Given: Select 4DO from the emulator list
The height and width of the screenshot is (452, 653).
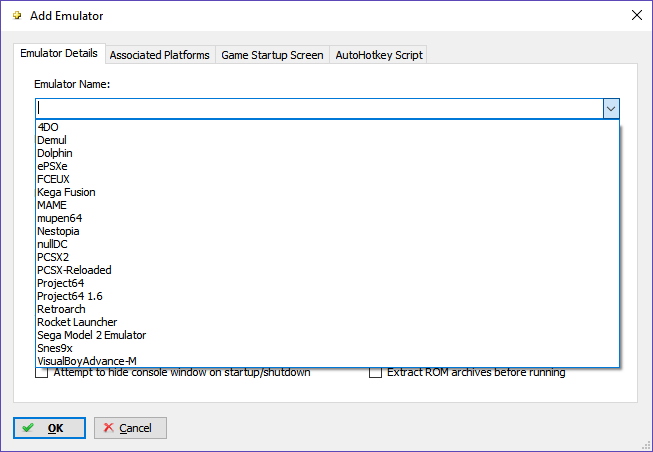Looking at the screenshot, I should point(327,127).
